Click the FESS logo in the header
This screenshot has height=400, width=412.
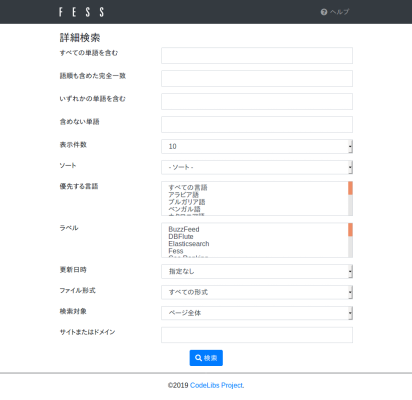(81, 12)
